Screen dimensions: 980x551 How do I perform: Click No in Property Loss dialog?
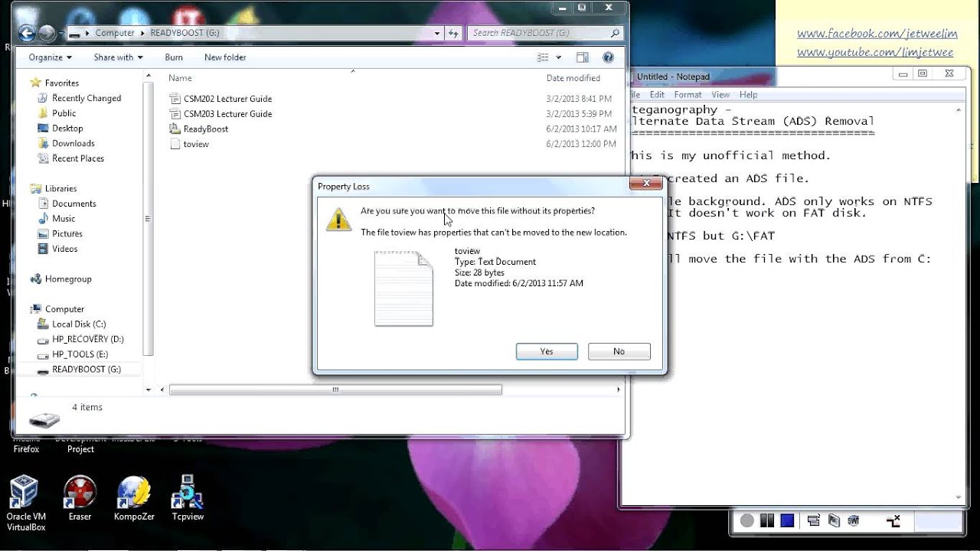click(619, 351)
